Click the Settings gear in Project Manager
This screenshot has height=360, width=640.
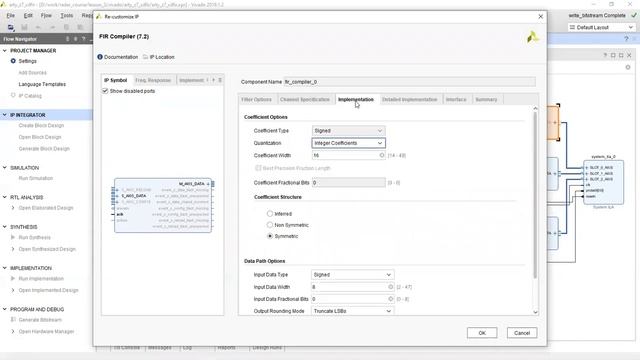13,61
